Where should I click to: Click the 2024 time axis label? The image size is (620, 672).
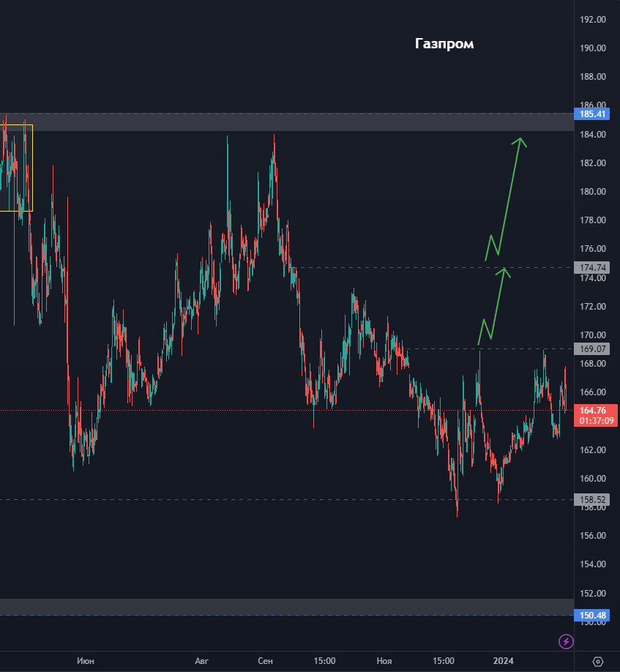pyautogui.click(x=503, y=661)
